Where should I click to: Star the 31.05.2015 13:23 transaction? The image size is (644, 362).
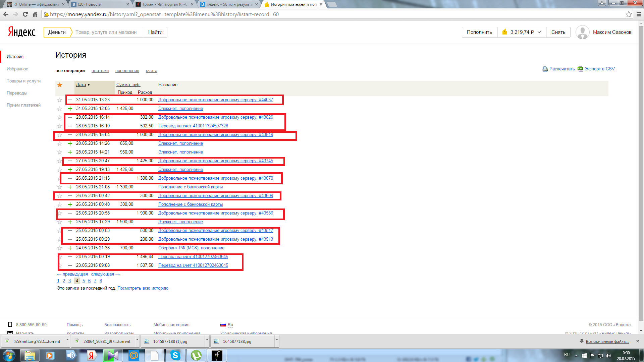coord(60,100)
